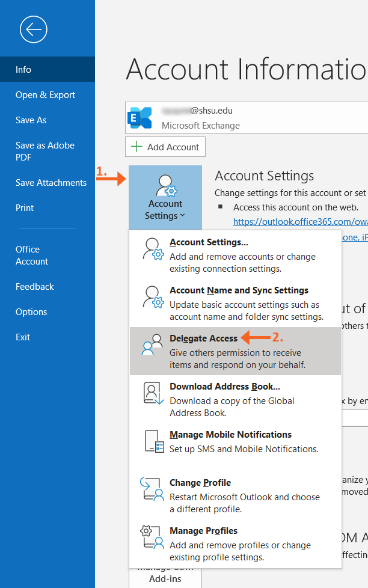Click the back arrow to leave Account Information
The width and height of the screenshot is (368, 588).
(x=34, y=29)
